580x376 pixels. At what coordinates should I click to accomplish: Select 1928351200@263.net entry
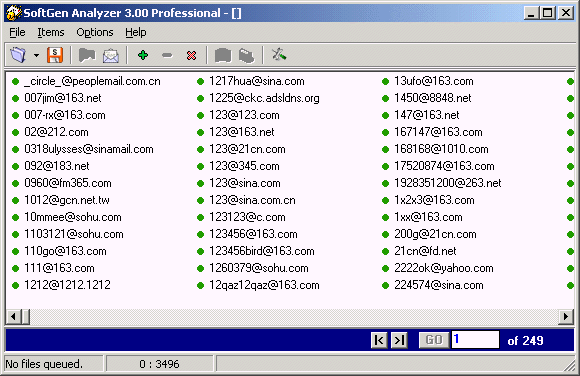448,183
